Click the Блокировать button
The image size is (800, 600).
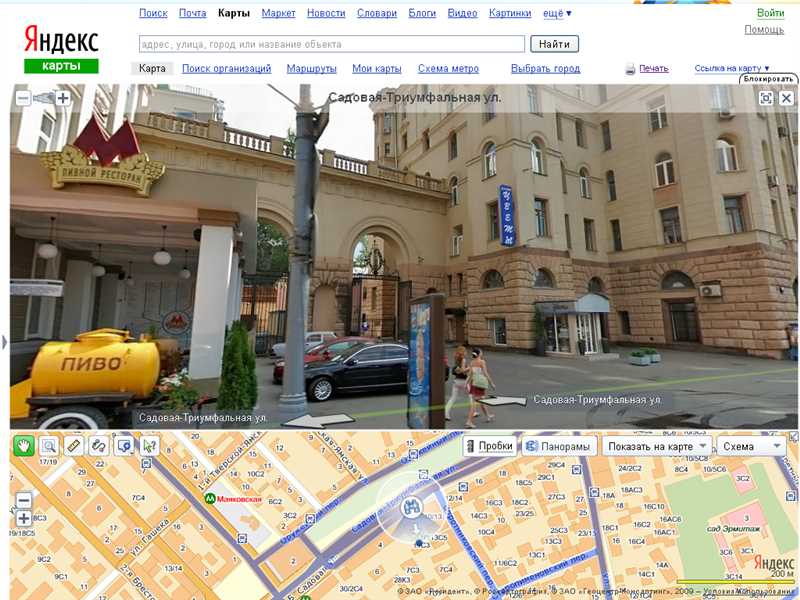[768, 79]
